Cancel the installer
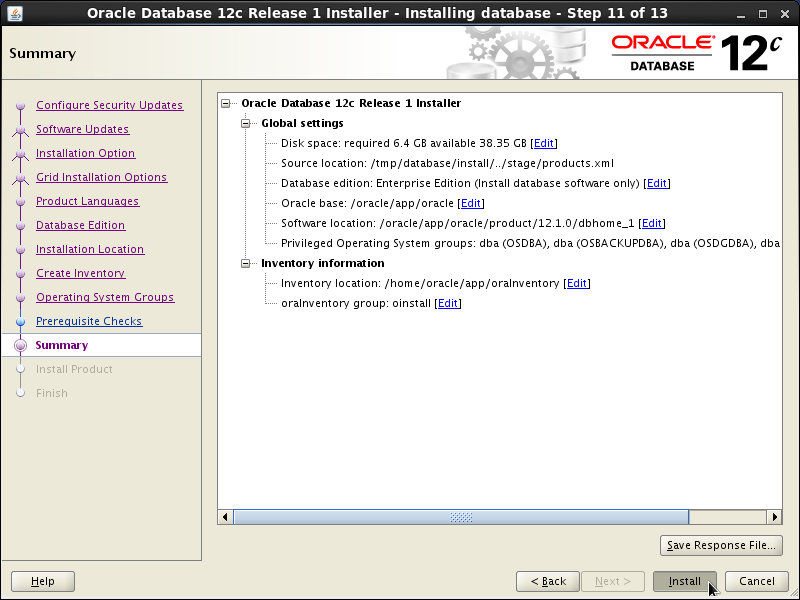800x600 pixels. coord(757,581)
